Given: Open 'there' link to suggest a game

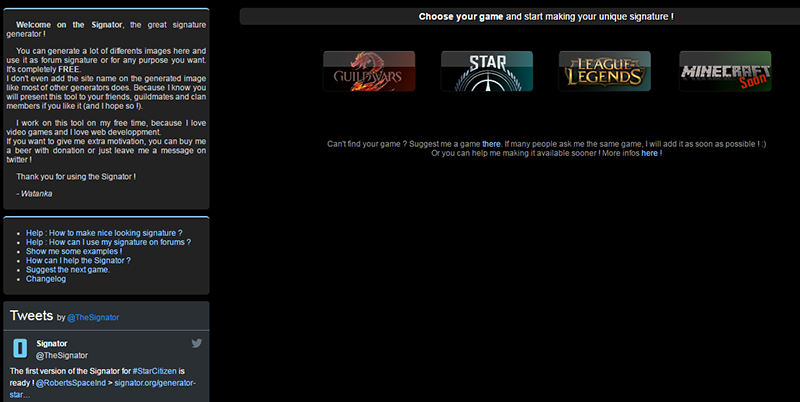Looking at the screenshot, I should click(491, 144).
